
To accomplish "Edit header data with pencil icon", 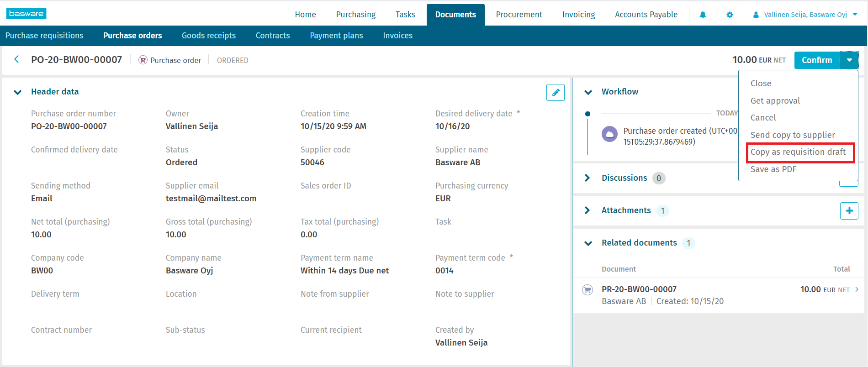I will tap(556, 92).
